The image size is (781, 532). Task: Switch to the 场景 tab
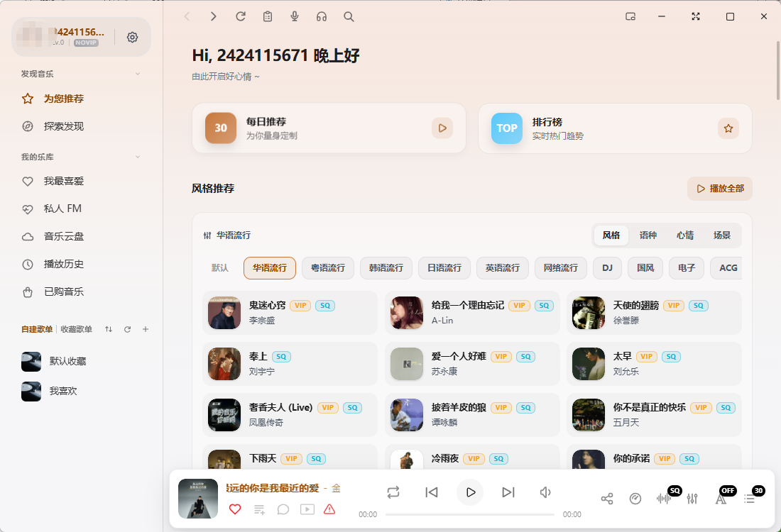click(x=722, y=235)
